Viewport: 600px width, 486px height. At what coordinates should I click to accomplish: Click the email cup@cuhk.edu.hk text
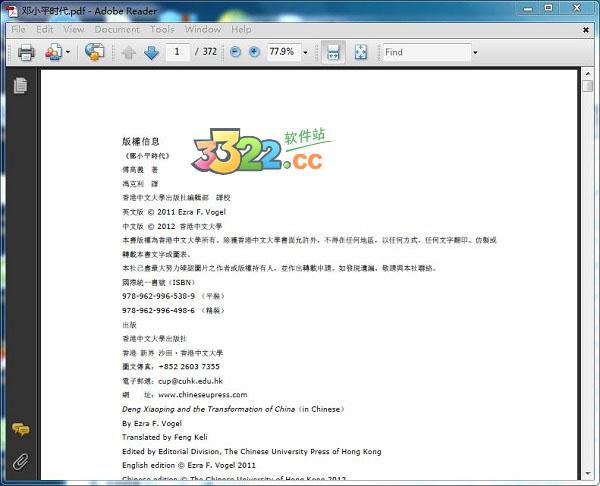tap(190, 381)
